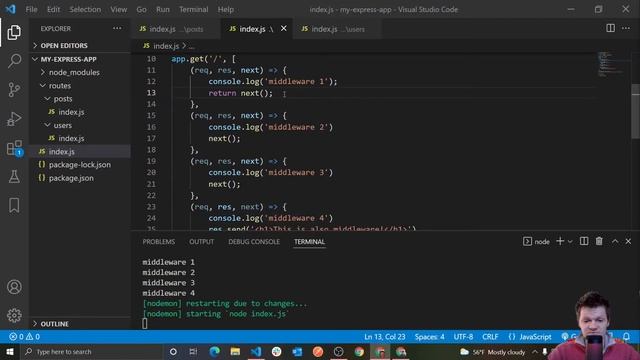Create a new terminal with plus icon
640x360 pixels.
point(560,241)
